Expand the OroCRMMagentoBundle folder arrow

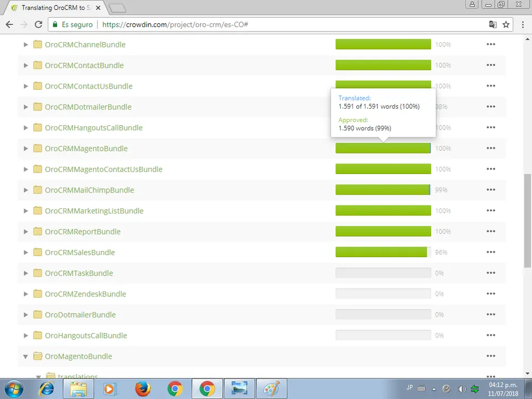coord(26,149)
